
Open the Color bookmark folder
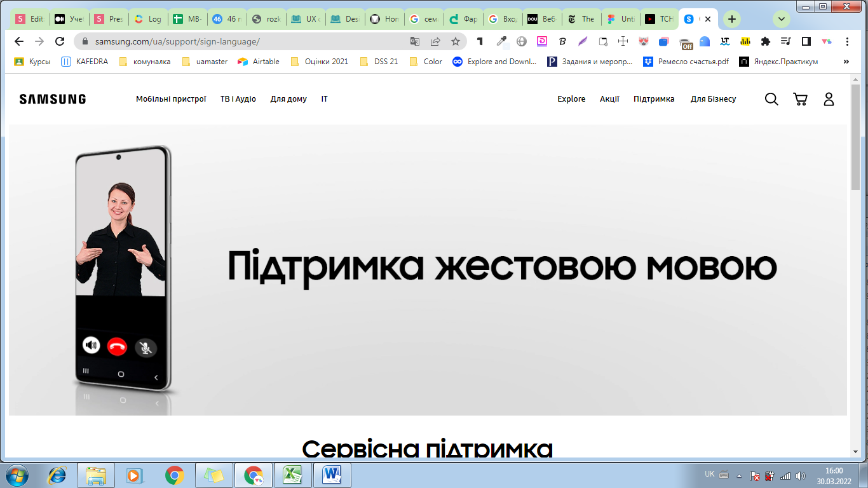[426, 62]
